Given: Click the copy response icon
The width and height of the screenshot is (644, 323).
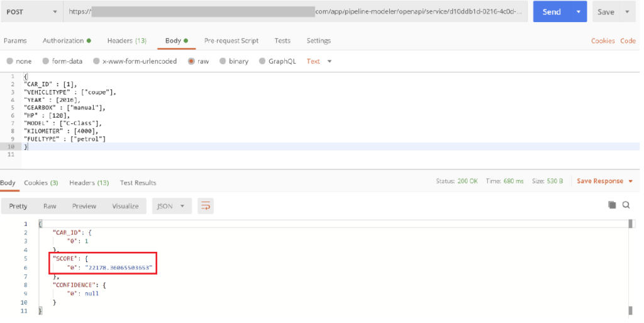Looking at the screenshot, I should pos(612,205).
